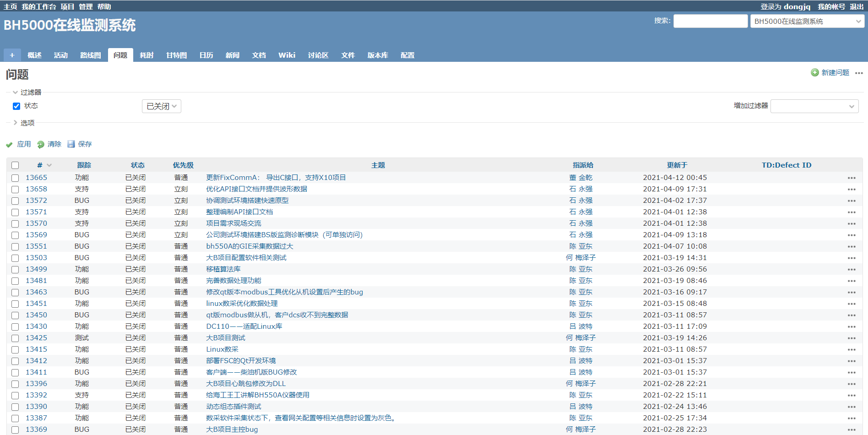The width and height of the screenshot is (868, 435).
Task: Check the checkbox for issue 13572
Action: 15,201
